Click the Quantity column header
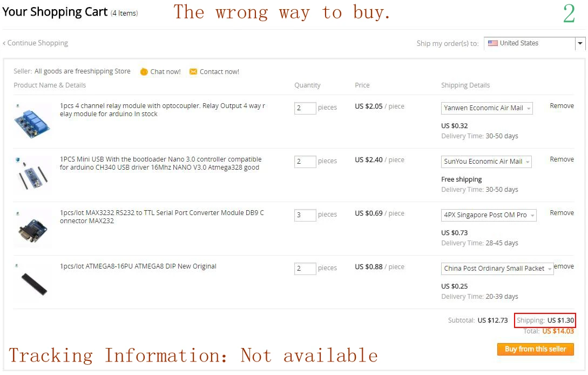 coord(308,85)
